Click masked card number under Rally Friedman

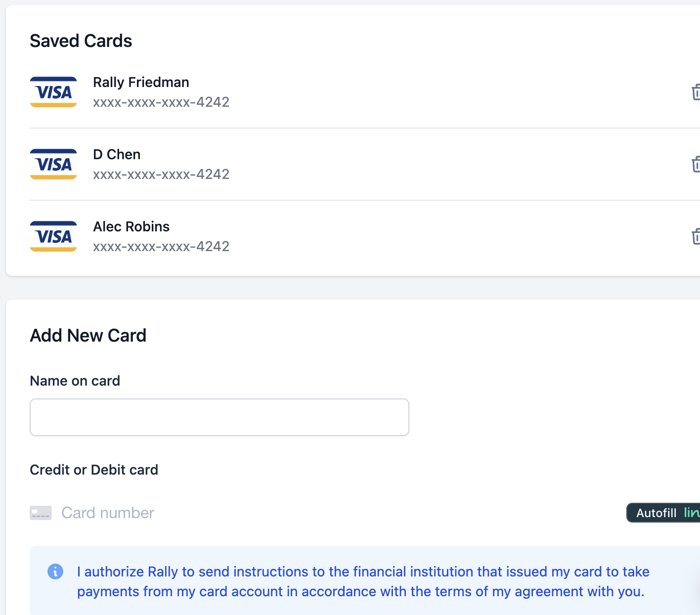click(x=161, y=102)
